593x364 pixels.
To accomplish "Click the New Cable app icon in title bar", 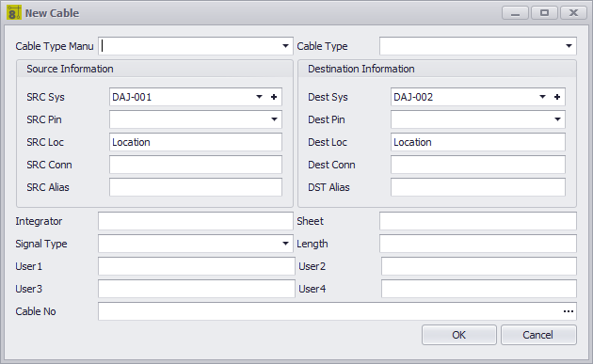I will coord(13,12).
